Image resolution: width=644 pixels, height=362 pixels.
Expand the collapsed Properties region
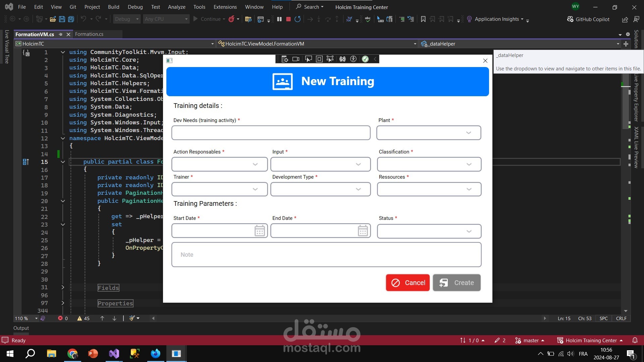(x=63, y=303)
